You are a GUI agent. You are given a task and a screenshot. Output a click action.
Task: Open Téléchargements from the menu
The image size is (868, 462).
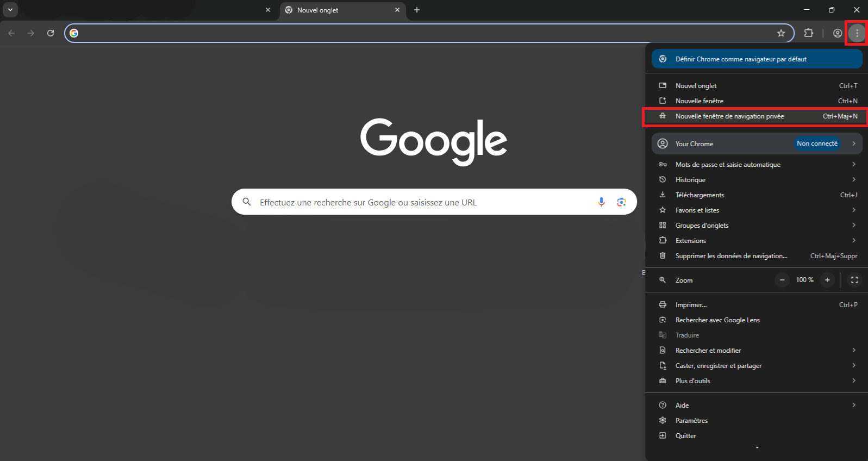click(757, 195)
